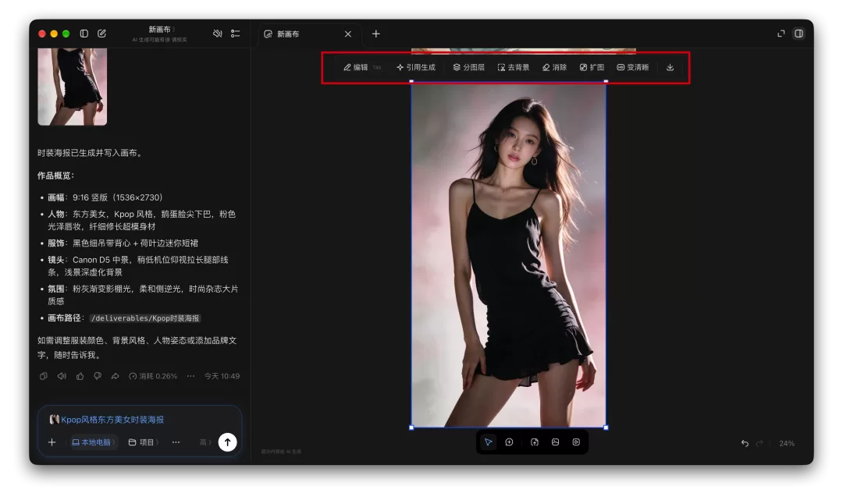843x504 pixels.
Task: Click 扩图 expand image tool
Action: coord(592,67)
